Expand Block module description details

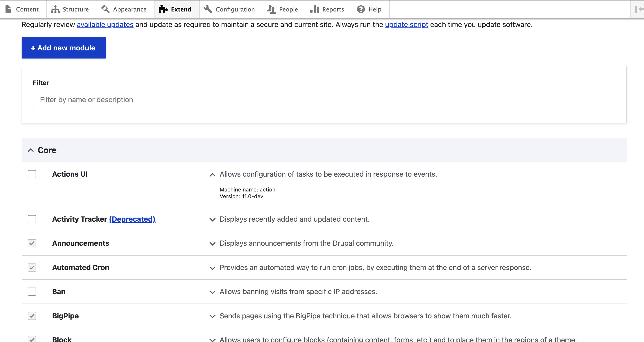click(x=213, y=340)
